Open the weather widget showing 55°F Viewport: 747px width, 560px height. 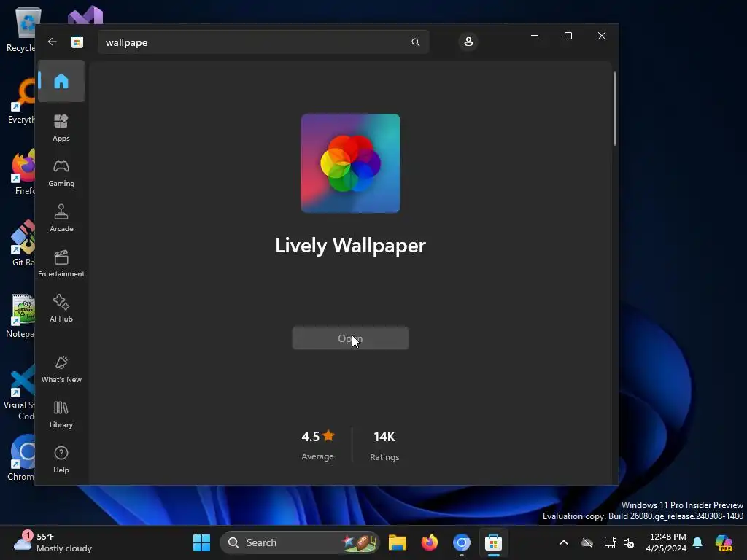point(53,542)
